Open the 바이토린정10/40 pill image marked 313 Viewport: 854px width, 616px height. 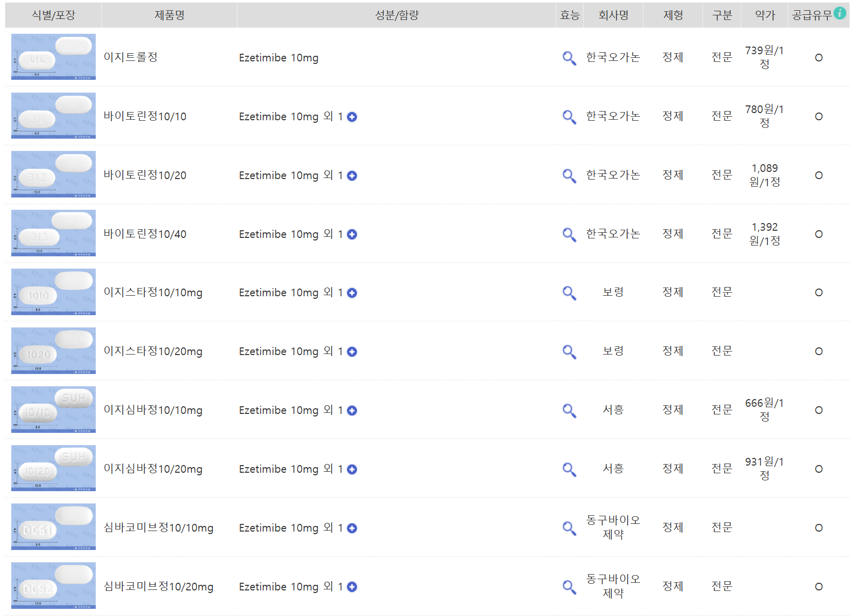[53, 233]
